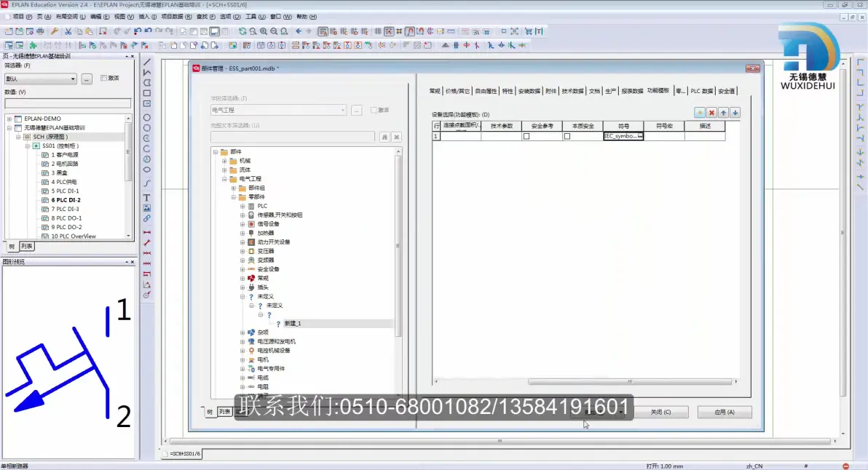Click the binoculars search icon beside the filter
This screenshot has width=868, height=470.
[384, 137]
